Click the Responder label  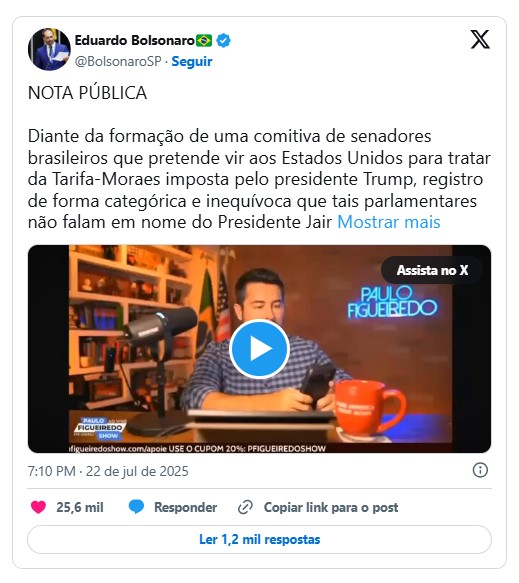coord(186,507)
